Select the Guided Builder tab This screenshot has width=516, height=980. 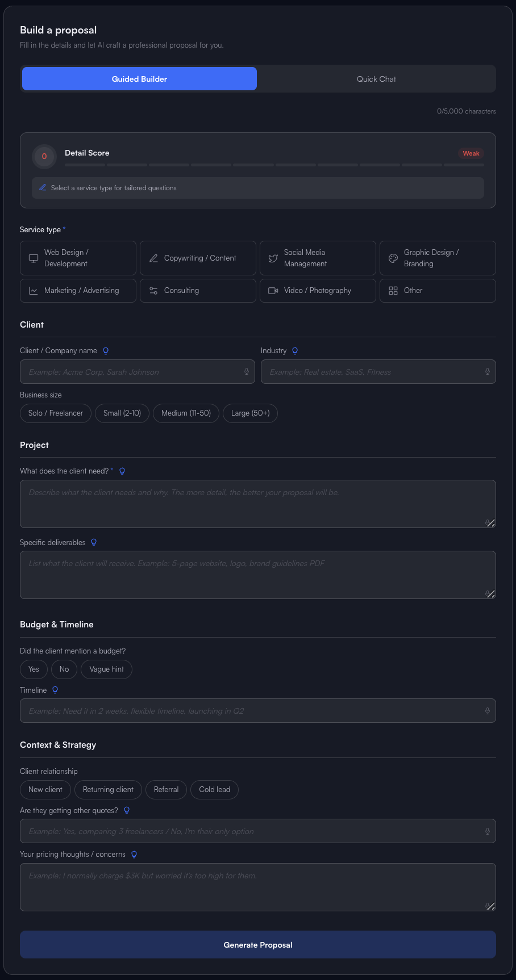pyautogui.click(x=139, y=79)
